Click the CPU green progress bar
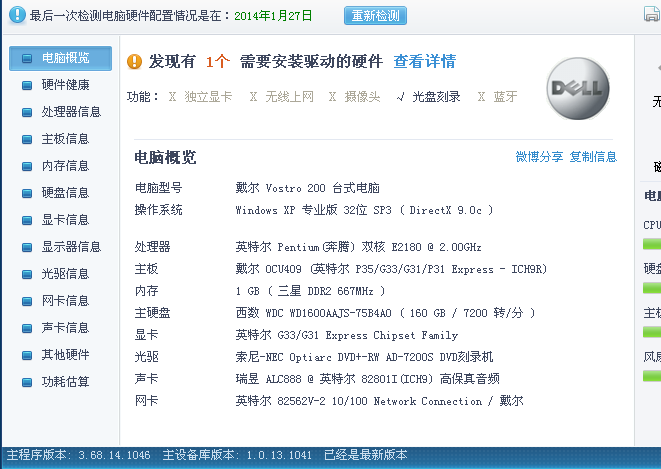 (x=652, y=244)
